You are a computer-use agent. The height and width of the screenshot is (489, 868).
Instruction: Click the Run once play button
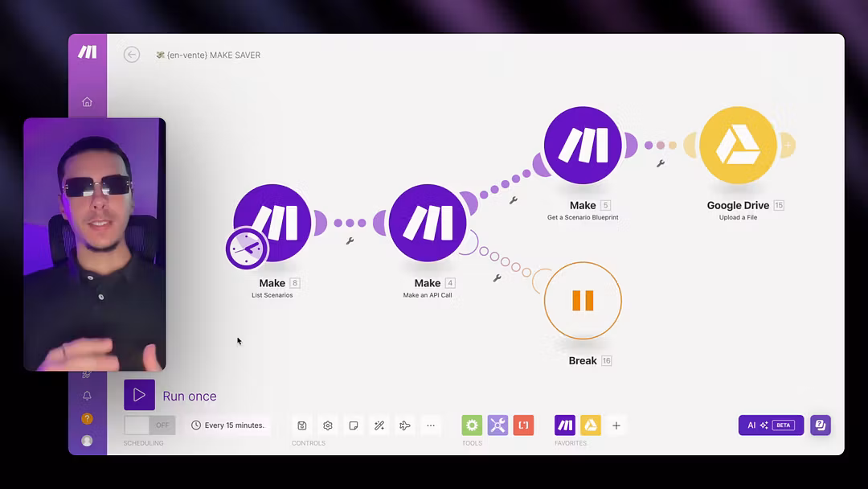[x=139, y=395]
